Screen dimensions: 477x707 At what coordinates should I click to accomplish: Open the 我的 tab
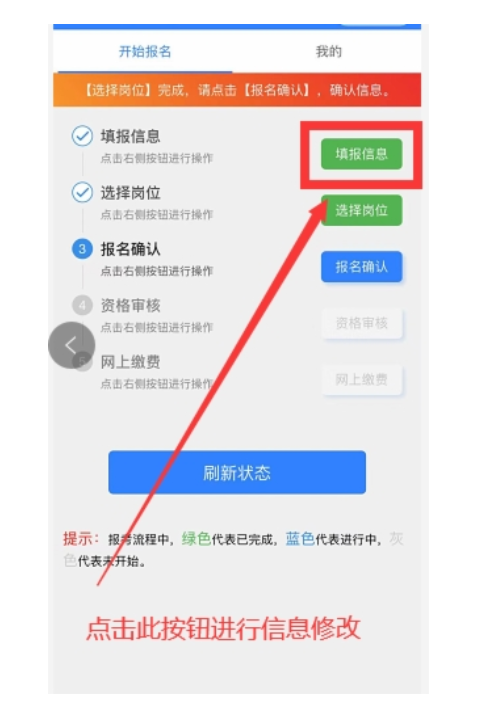(328, 51)
